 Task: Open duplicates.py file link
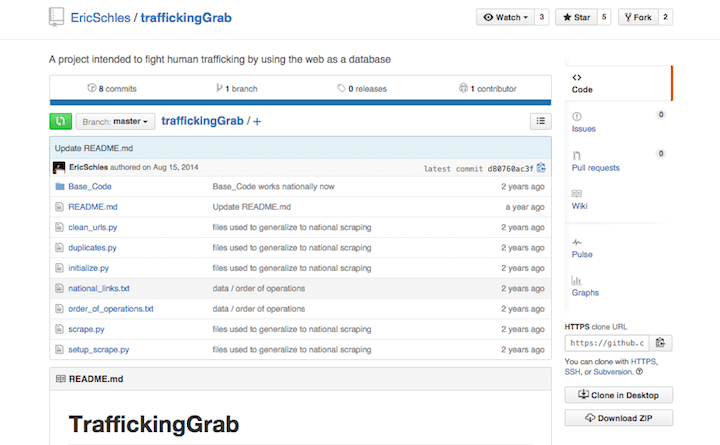point(92,248)
